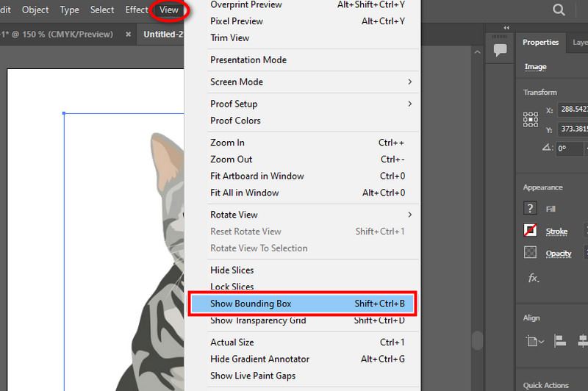Screen dimensions: 588x391
Task: Collapse panels with double-arrow icon
Action: [x=506, y=28]
